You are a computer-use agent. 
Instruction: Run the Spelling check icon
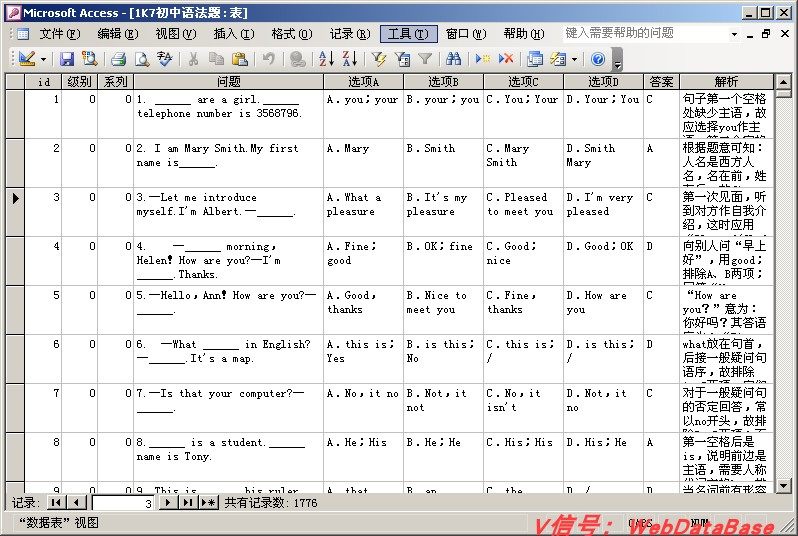click(x=165, y=59)
